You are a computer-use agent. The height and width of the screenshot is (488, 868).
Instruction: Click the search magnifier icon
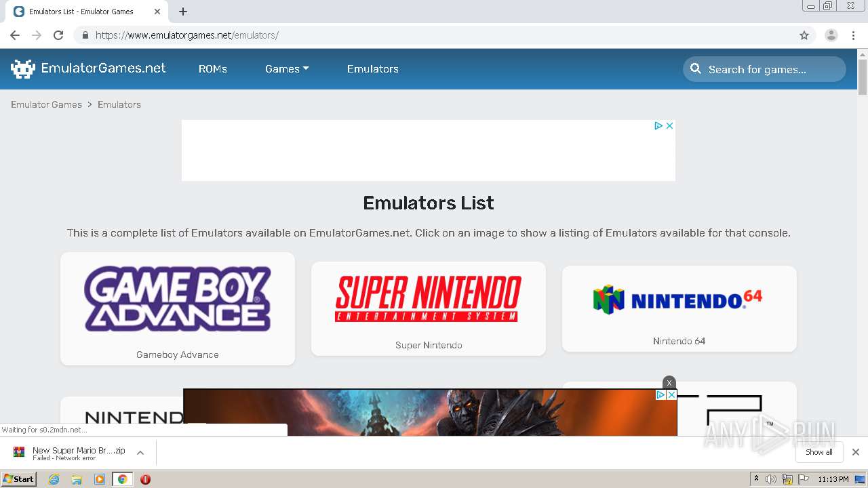point(696,68)
